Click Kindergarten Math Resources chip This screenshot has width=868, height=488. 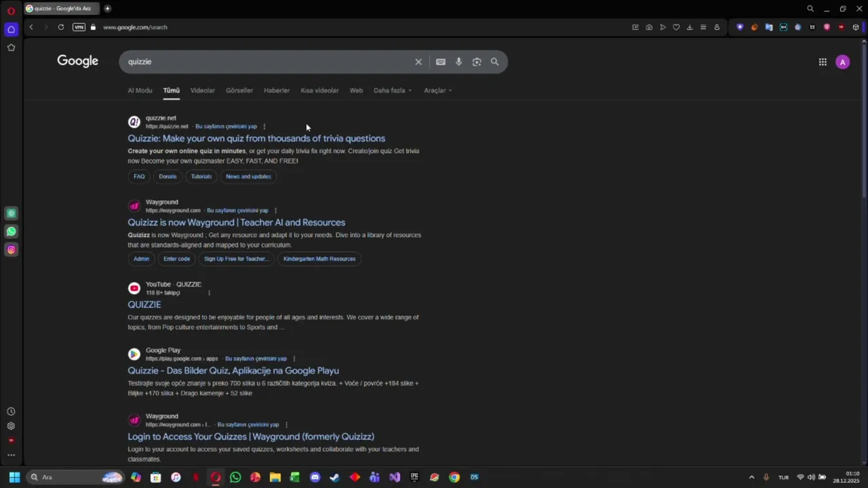pos(319,259)
